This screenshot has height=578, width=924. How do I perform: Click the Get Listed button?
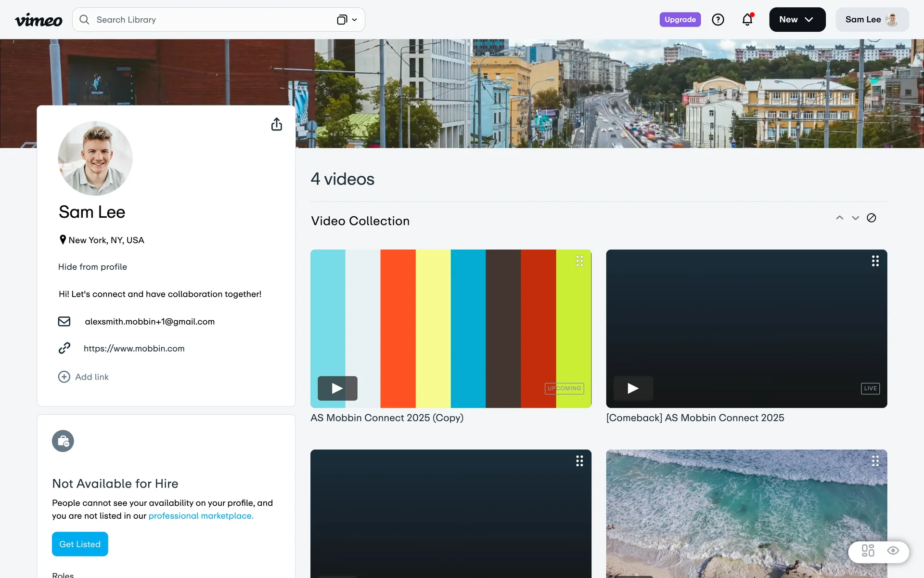80,544
